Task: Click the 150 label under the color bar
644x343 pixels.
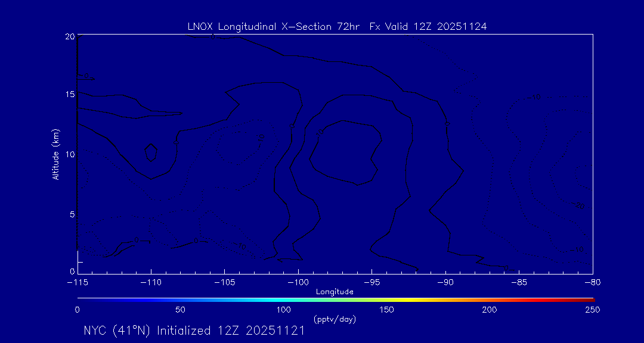Action: tap(387, 310)
